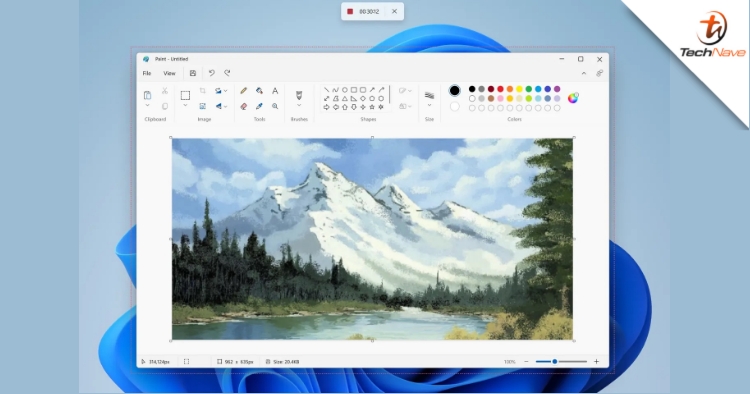This screenshot has width=750, height=394.
Task: Pick the Eraser tool
Action: (x=243, y=106)
